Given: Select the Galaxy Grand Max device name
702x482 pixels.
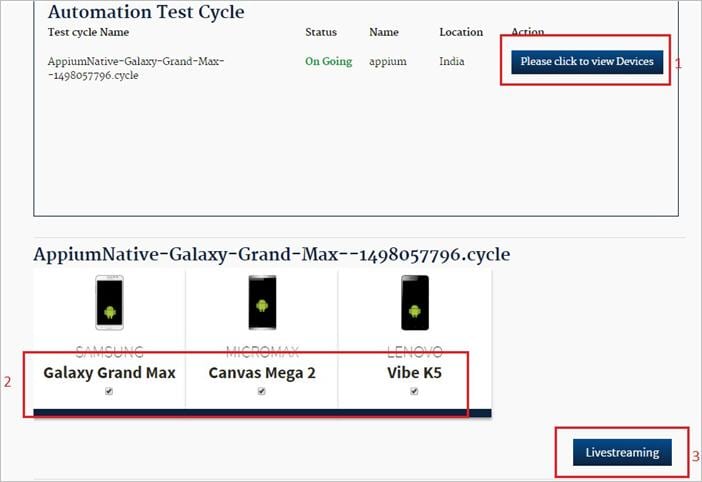Looking at the screenshot, I should coord(109,372).
